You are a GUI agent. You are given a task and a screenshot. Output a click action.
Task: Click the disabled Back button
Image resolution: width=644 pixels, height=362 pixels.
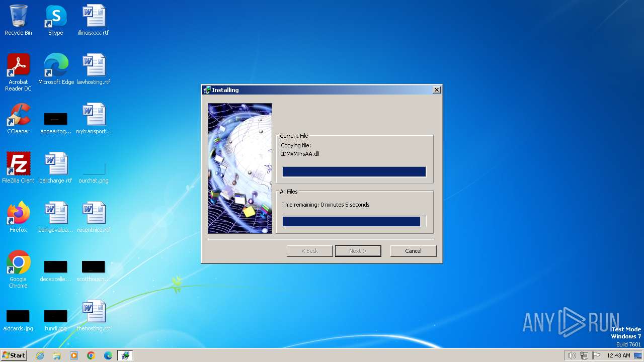point(309,251)
